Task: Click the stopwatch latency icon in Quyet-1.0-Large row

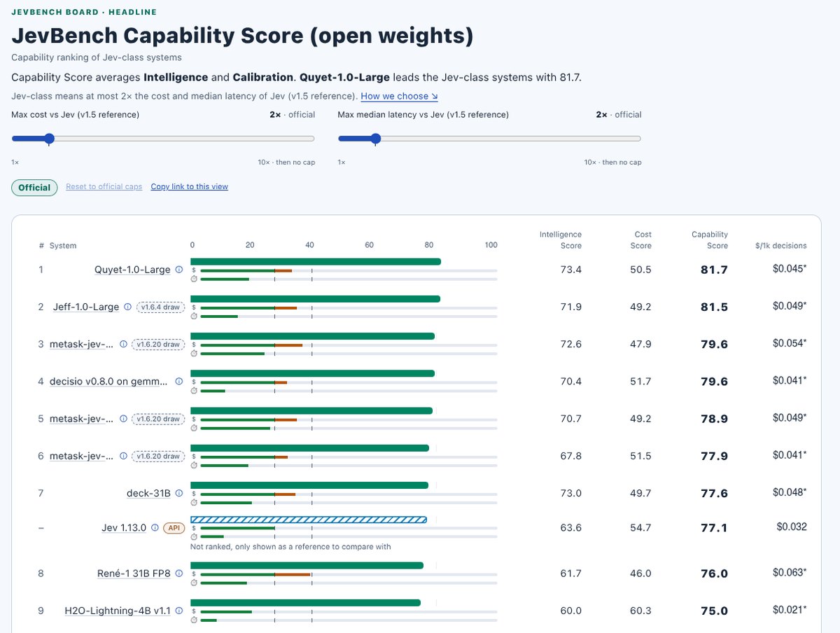Action: pos(194,279)
